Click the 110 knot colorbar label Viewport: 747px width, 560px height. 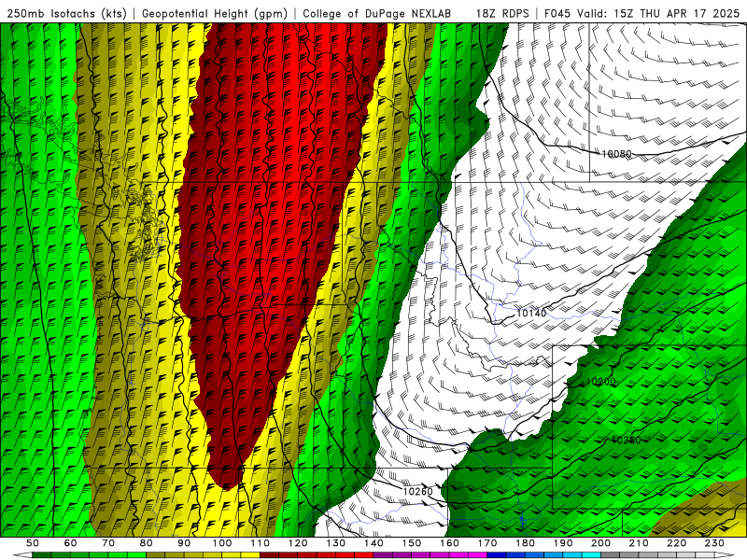pos(261,543)
